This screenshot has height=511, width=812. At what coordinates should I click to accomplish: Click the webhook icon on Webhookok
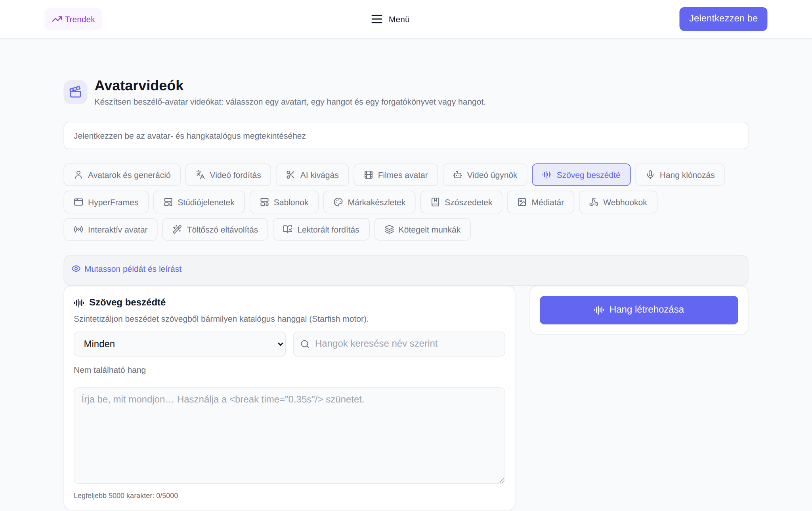coord(594,202)
